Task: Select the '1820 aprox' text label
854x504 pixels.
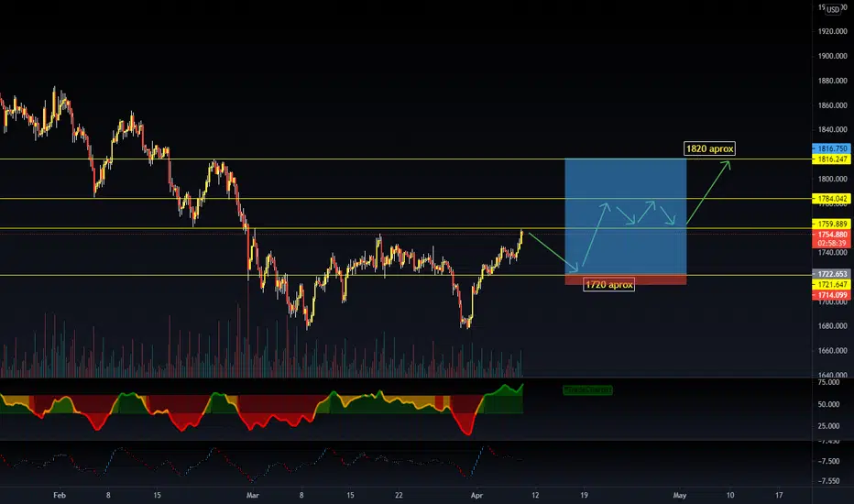Action: tap(709, 148)
